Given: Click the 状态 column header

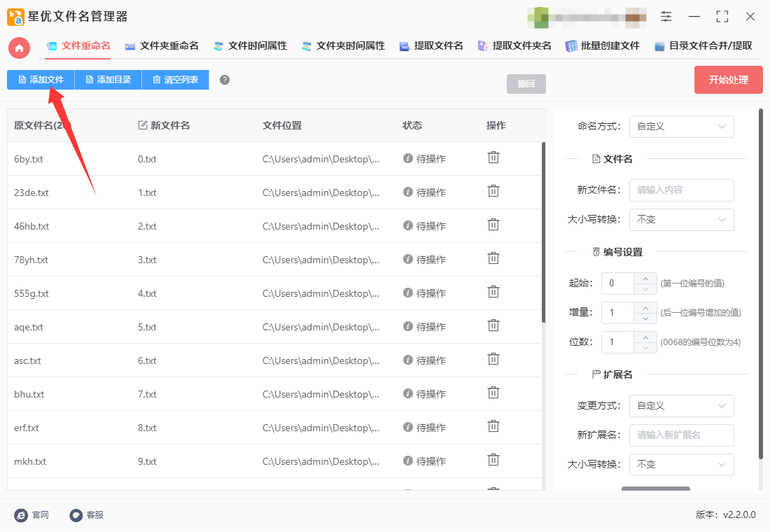Looking at the screenshot, I should coord(412,126).
